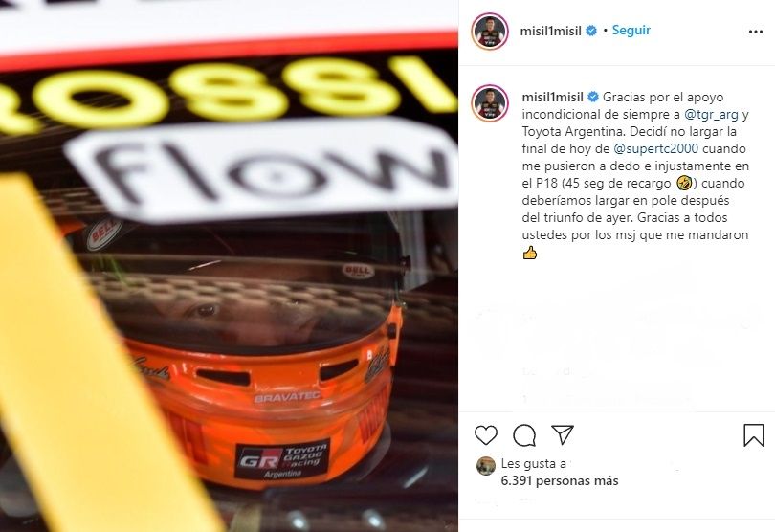The height and width of the screenshot is (532, 775).
Task: Click the thumbs up emoji in caption
Action: [x=529, y=254]
